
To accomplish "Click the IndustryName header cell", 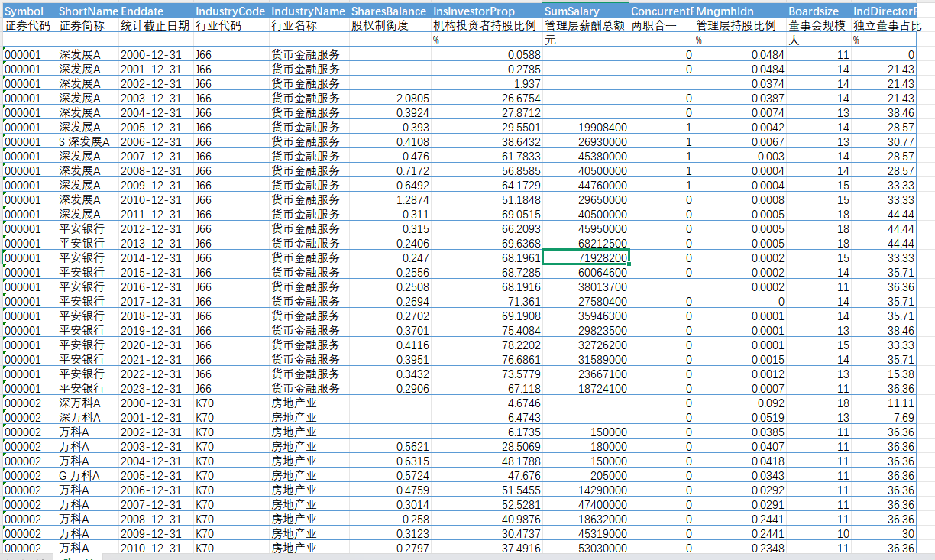I will click(309, 11).
